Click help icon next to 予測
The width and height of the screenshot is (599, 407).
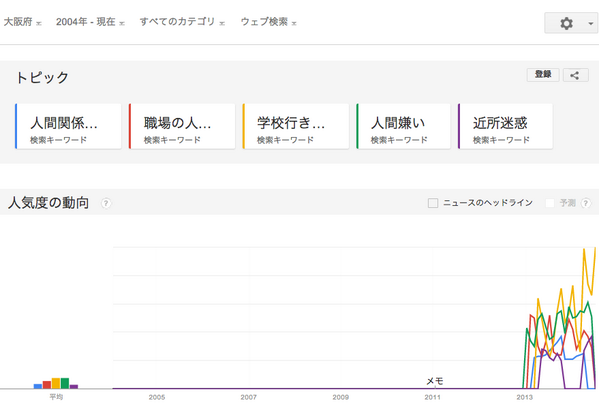coord(586,203)
